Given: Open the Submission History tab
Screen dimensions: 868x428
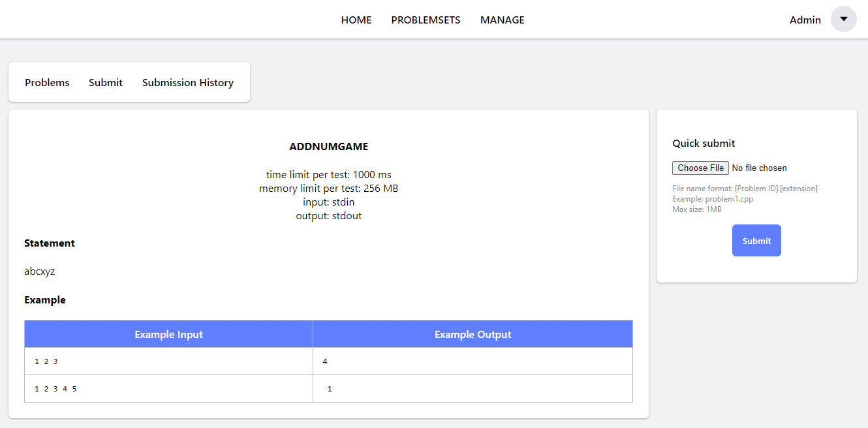Looking at the screenshot, I should pos(188,82).
